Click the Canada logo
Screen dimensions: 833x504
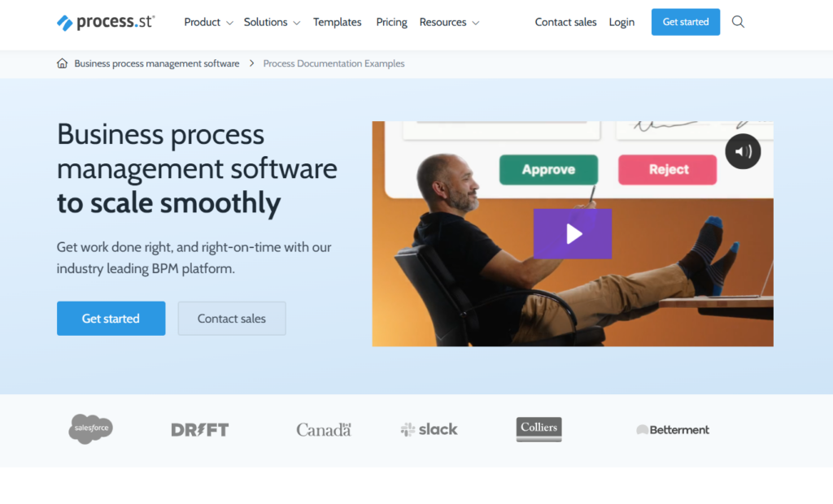click(323, 429)
